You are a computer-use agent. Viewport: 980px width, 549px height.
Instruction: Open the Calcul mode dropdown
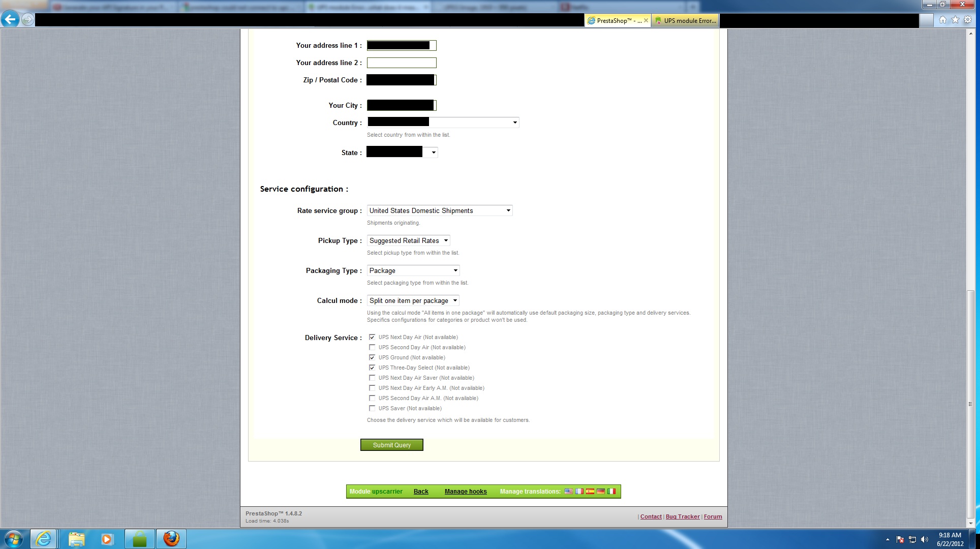[413, 300]
